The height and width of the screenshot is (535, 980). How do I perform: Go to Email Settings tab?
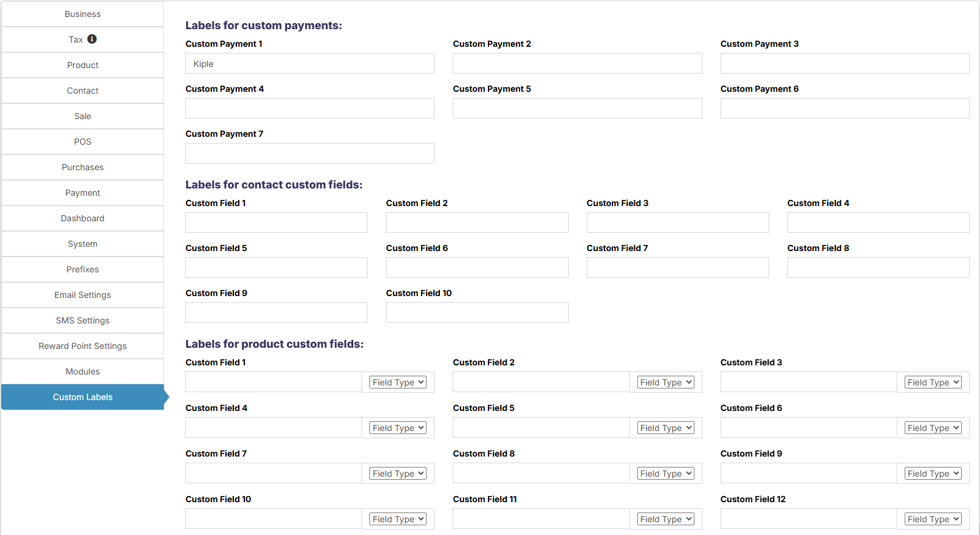click(x=83, y=295)
